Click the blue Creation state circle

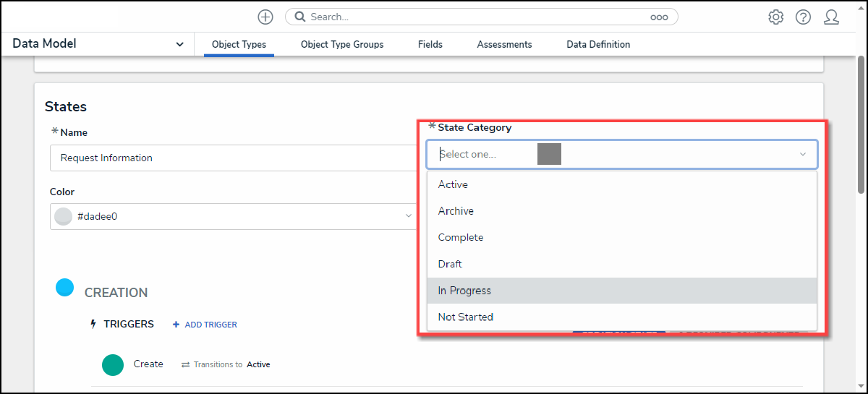[65, 288]
